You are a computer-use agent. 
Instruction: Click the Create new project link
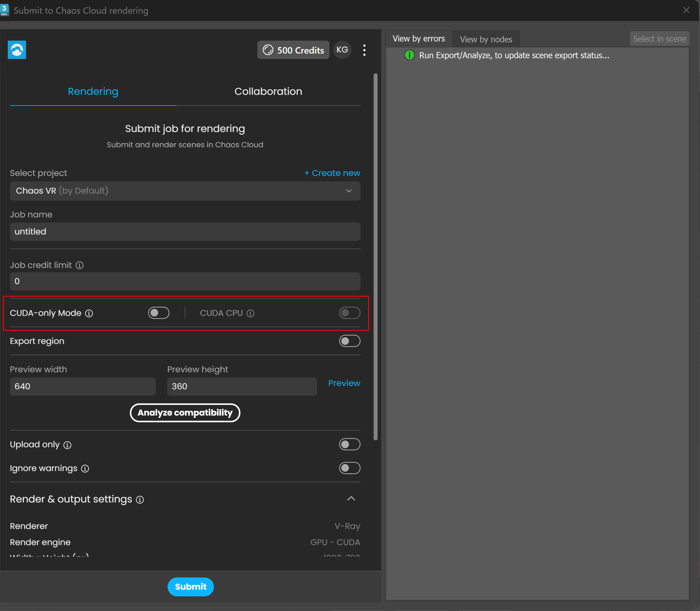click(332, 173)
